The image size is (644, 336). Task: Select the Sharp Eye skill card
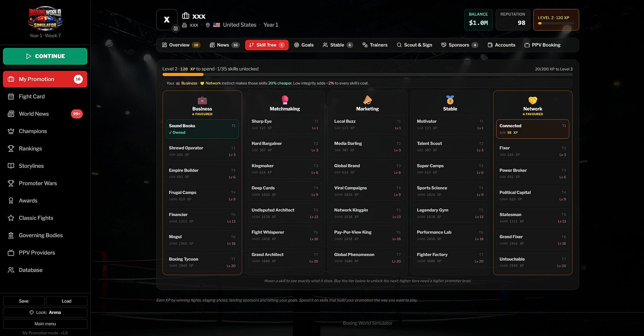coord(285,125)
